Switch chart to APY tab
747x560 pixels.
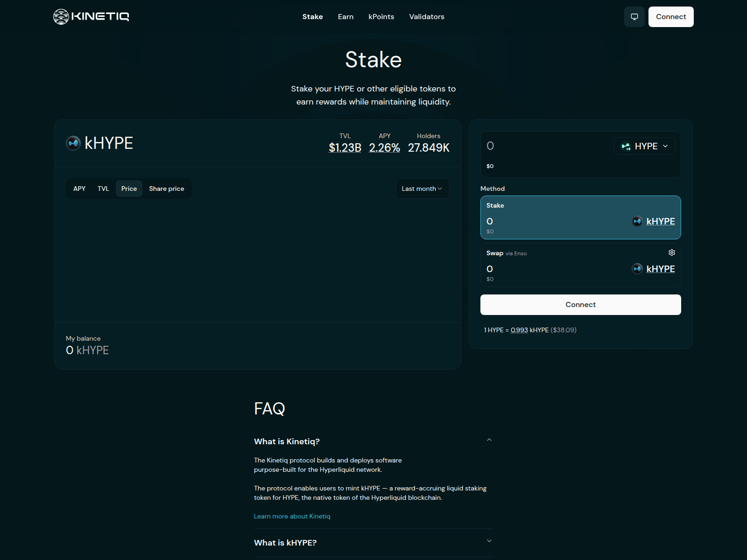(x=79, y=189)
